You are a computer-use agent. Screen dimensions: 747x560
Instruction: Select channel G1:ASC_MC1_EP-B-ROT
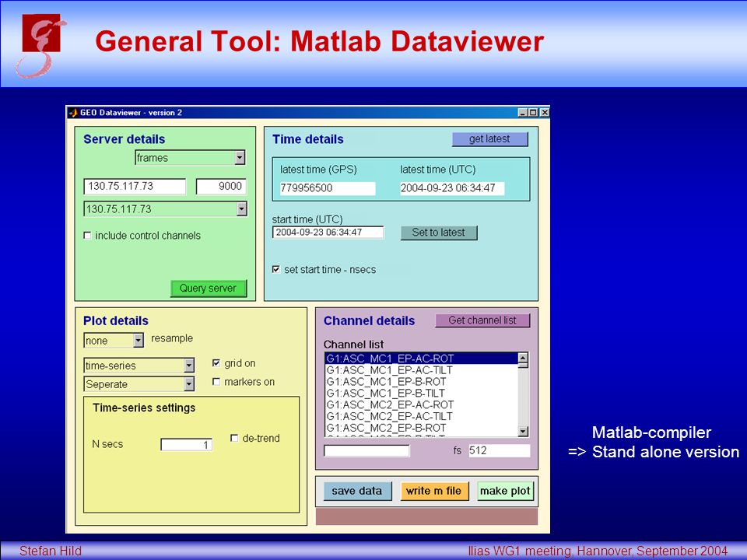pos(421,381)
